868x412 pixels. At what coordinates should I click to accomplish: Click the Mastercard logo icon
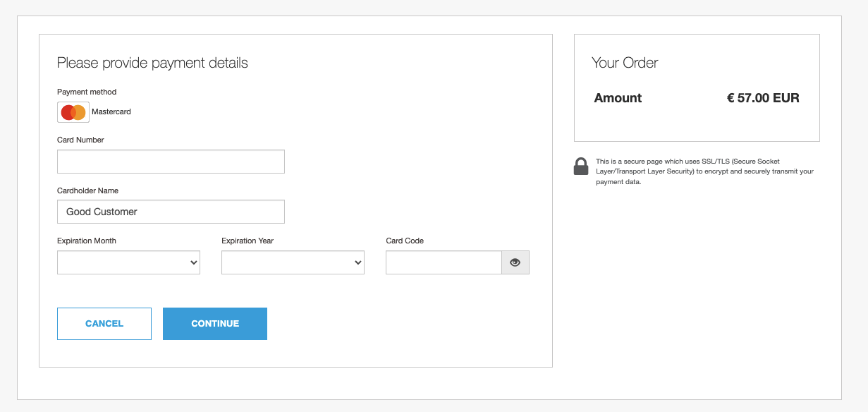73,112
